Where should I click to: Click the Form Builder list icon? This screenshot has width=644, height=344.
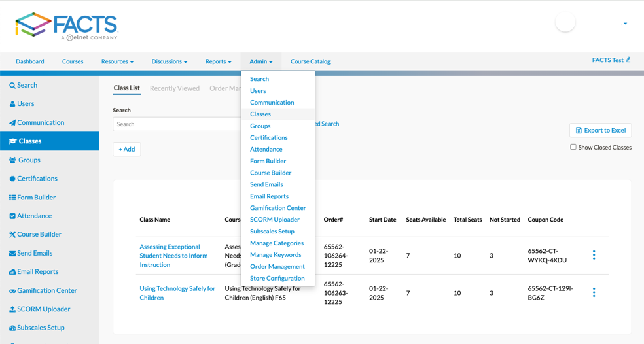(x=12, y=198)
